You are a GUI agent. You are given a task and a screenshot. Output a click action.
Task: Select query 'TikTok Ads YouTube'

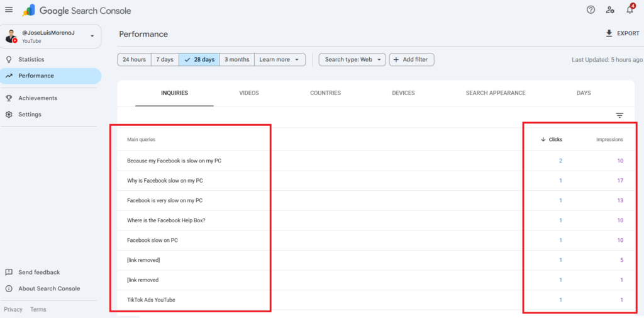[x=151, y=300]
